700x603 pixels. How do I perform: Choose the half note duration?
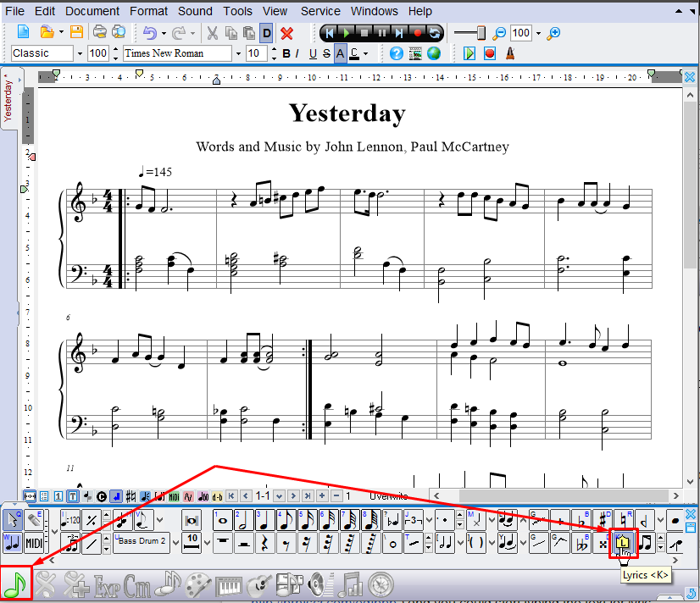click(x=243, y=520)
